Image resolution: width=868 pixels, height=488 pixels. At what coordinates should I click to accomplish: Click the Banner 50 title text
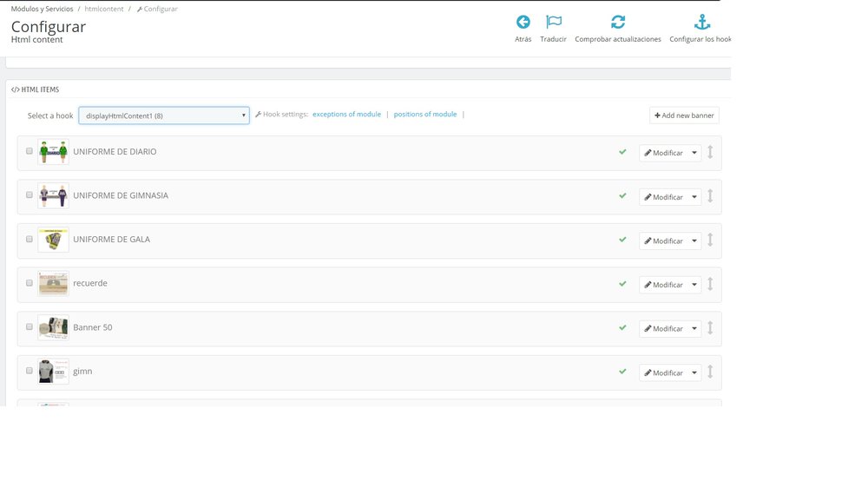click(x=93, y=327)
